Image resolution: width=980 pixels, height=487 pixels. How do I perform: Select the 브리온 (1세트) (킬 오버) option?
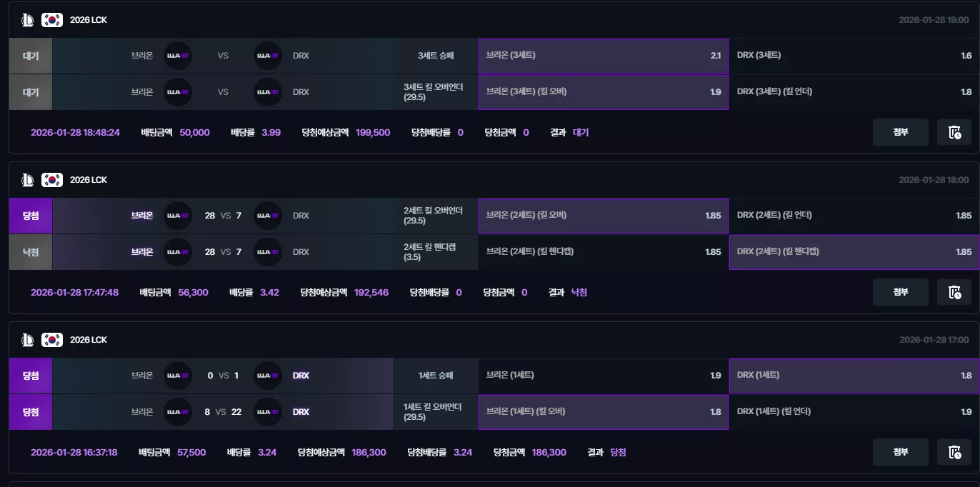coord(604,412)
